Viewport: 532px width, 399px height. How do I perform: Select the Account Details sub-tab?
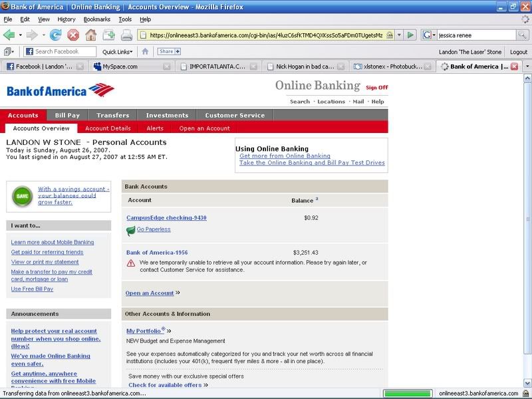coord(108,128)
